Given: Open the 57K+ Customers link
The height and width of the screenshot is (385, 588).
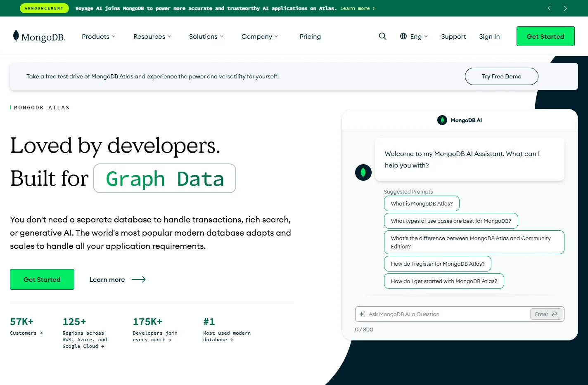Looking at the screenshot, I should [x=26, y=326].
